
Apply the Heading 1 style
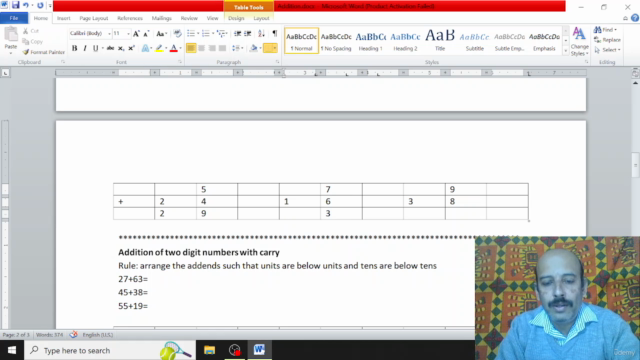point(371,41)
